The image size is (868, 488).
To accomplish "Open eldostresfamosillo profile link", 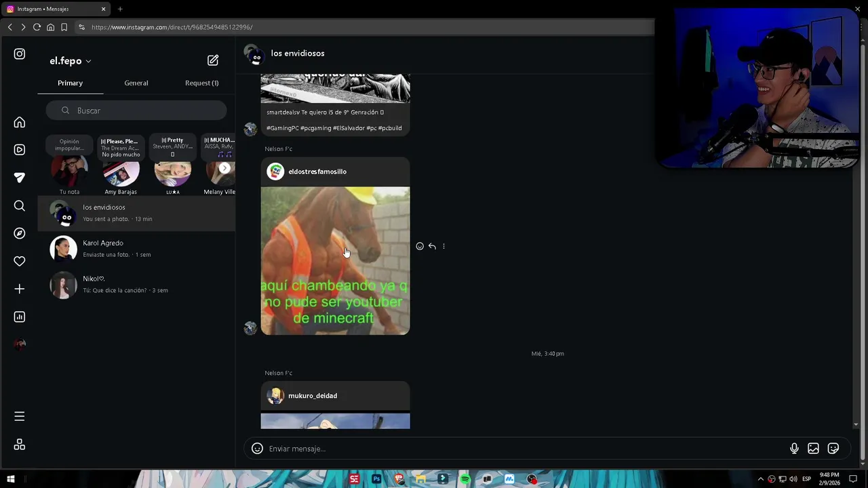I will coord(317,171).
